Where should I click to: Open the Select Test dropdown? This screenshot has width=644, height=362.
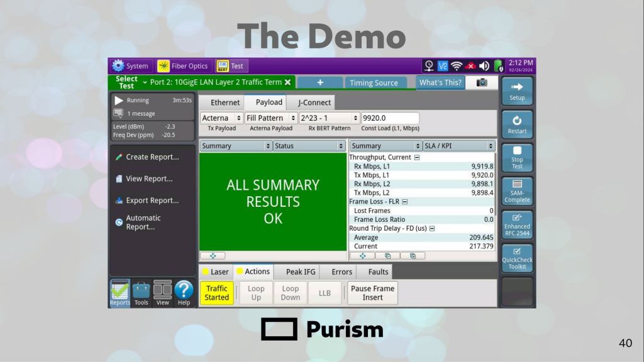[x=129, y=82]
